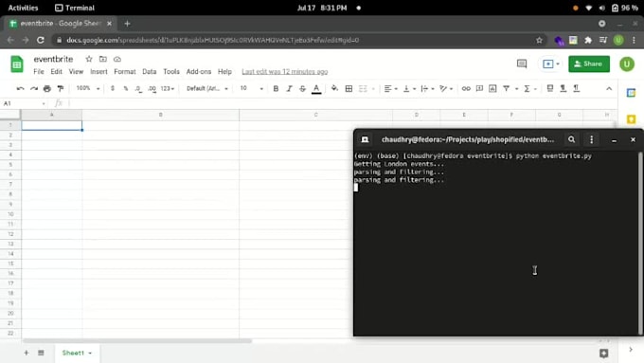This screenshot has width=644, height=363.
Task: Open the Edit menu
Action: (x=56, y=71)
